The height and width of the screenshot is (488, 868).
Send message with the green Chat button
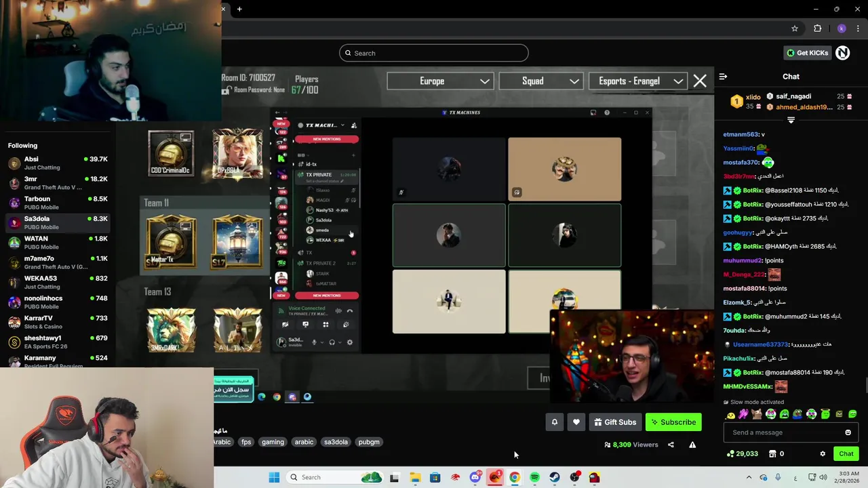click(846, 454)
